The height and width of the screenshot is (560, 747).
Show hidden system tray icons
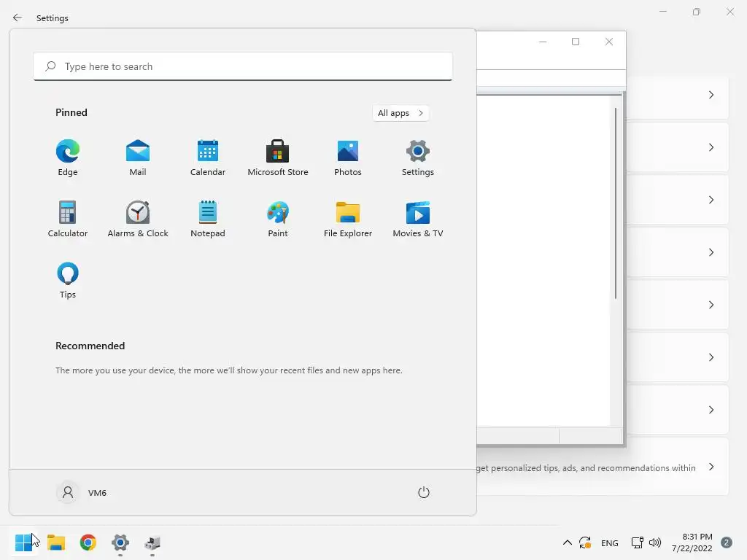coord(567,542)
